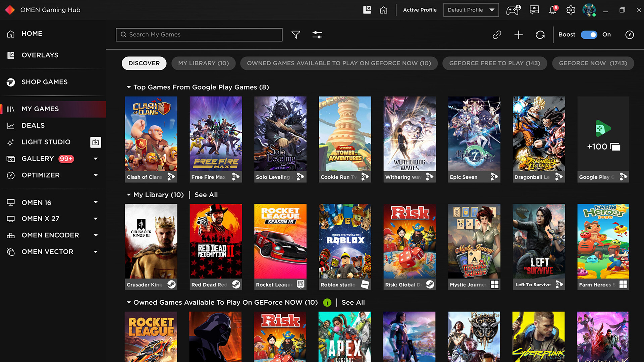This screenshot has height=362, width=644.
Task: Expand the OMEN Encoder menu
Action: coord(96,235)
